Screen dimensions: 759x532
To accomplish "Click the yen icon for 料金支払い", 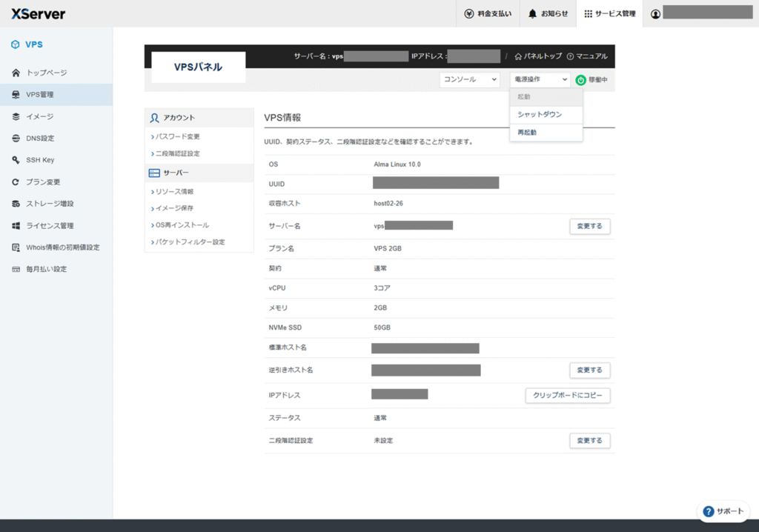I will pos(469,13).
